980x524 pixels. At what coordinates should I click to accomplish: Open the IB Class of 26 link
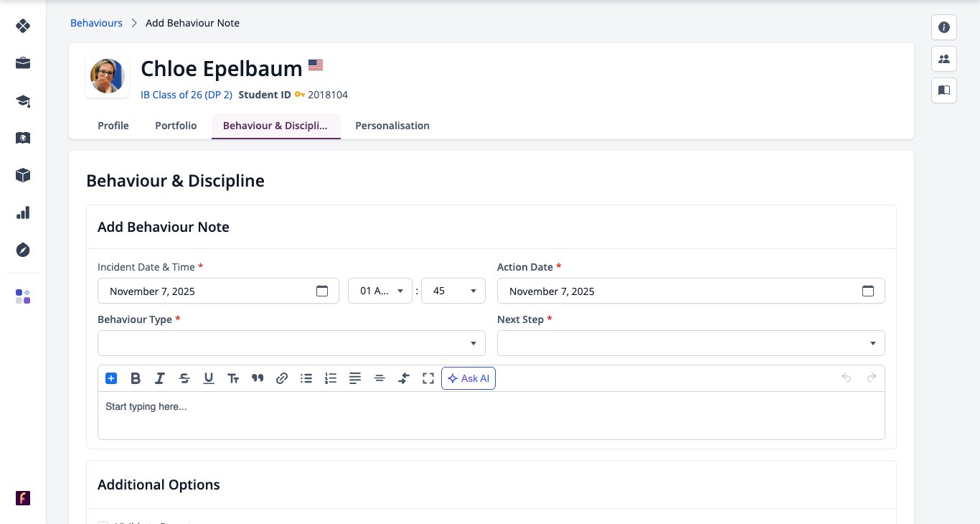click(x=187, y=95)
